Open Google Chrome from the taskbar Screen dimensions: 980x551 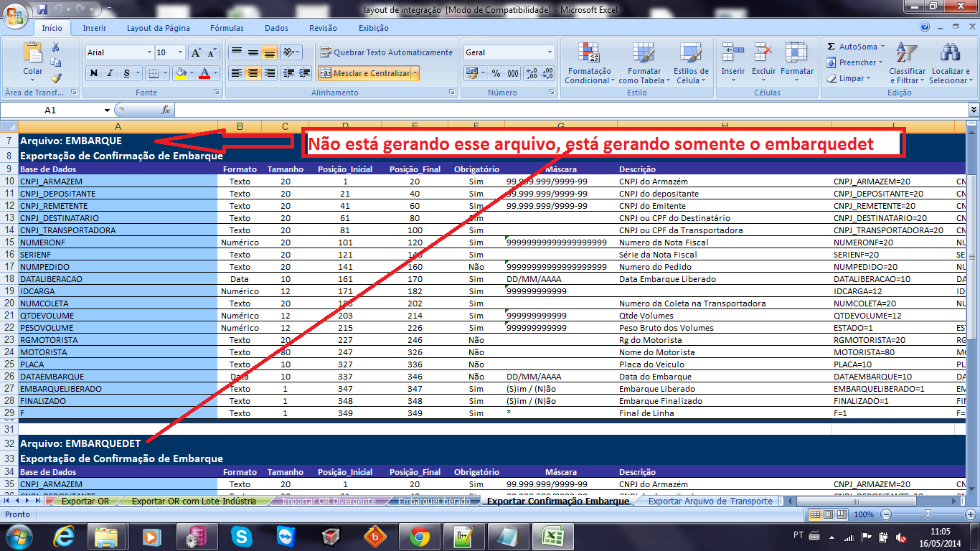click(419, 537)
